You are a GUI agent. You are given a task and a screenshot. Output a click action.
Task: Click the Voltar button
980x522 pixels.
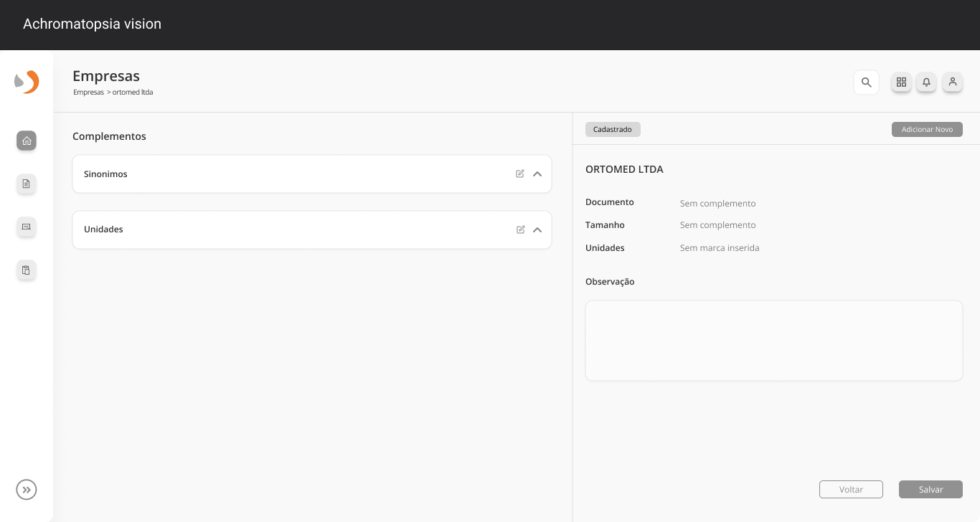[x=851, y=489]
